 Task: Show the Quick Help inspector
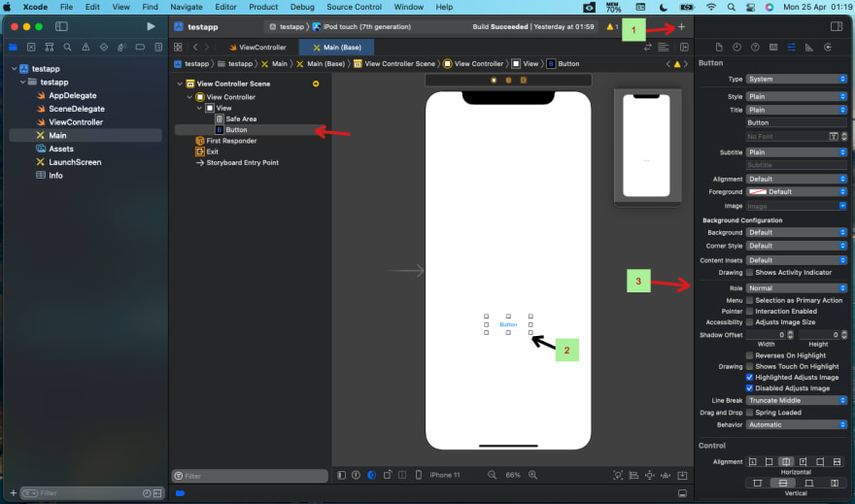click(x=755, y=48)
